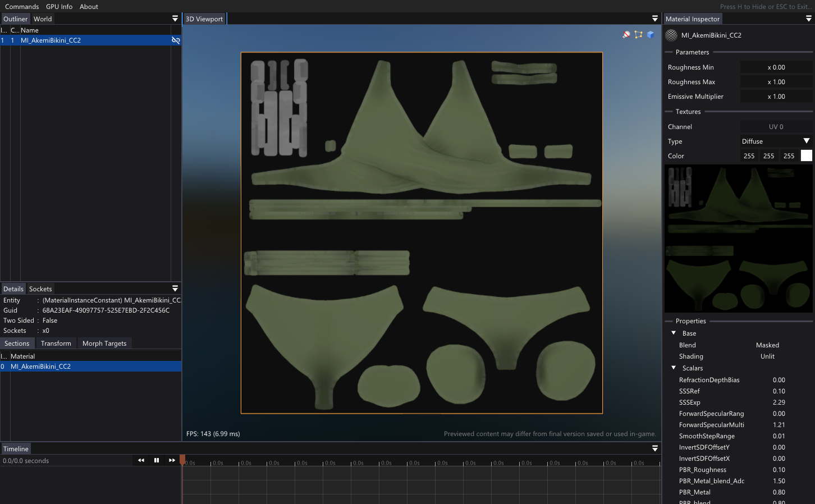Image resolution: width=815 pixels, height=504 pixels.
Task: Collapse the Base properties group
Action: (x=674, y=333)
